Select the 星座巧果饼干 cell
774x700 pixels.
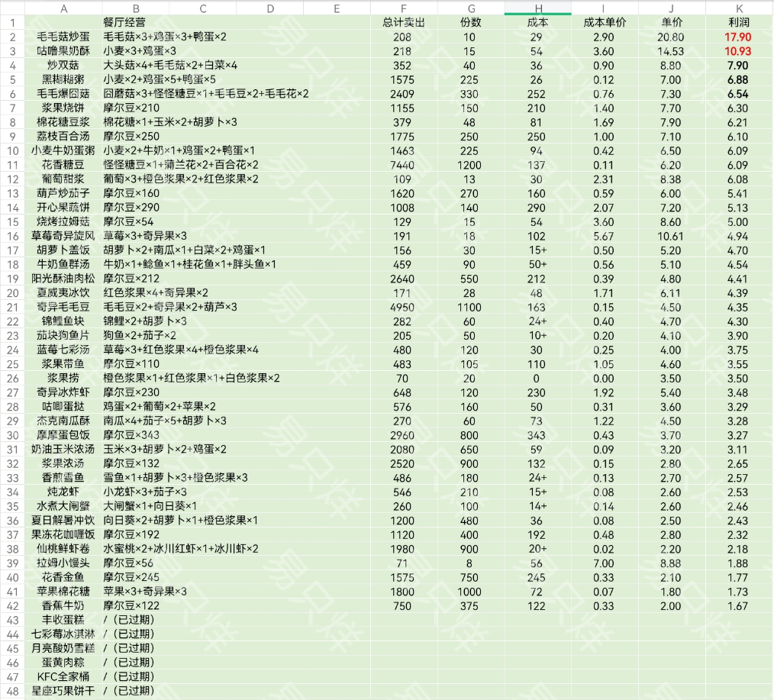(x=63, y=691)
